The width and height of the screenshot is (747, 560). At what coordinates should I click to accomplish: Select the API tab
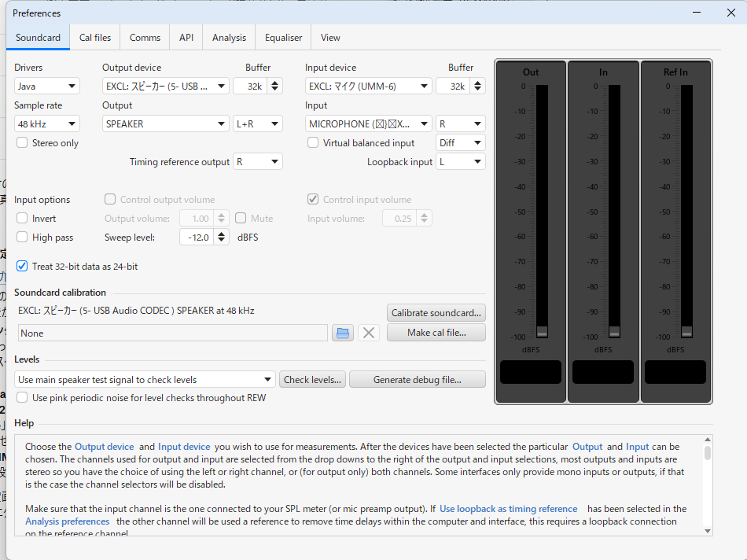pos(186,38)
